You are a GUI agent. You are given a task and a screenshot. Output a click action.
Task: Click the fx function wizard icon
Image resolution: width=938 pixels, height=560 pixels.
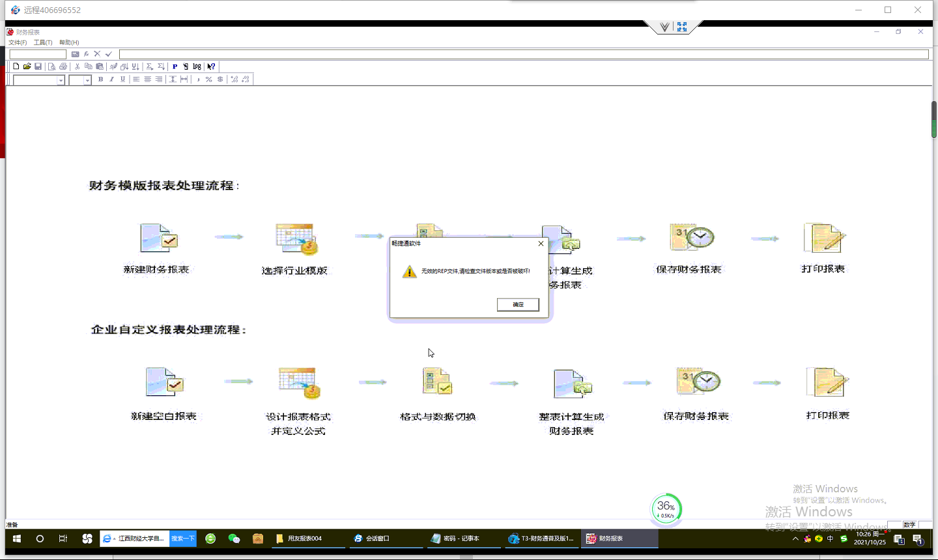coord(86,54)
